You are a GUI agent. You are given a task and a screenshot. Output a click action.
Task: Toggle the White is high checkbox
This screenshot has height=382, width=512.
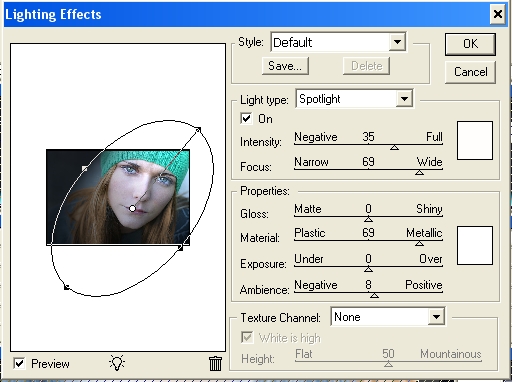pyautogui.click(x=247, y=337)
